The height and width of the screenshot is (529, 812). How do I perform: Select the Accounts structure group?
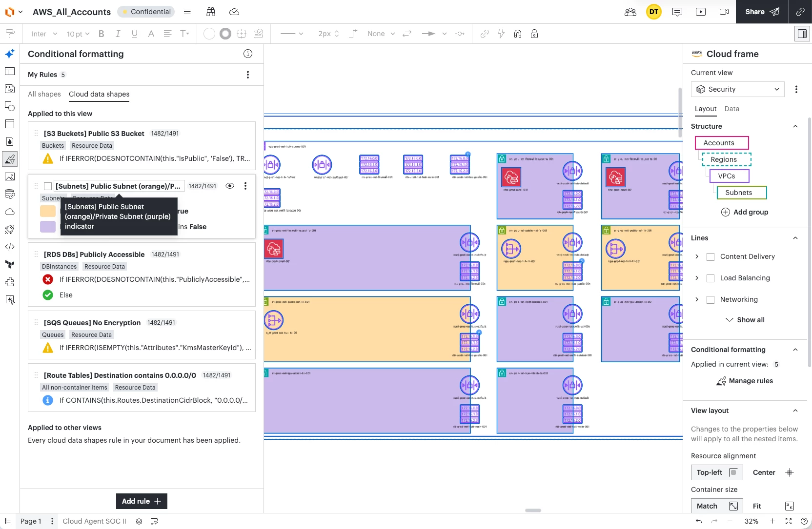pos(722,143)
